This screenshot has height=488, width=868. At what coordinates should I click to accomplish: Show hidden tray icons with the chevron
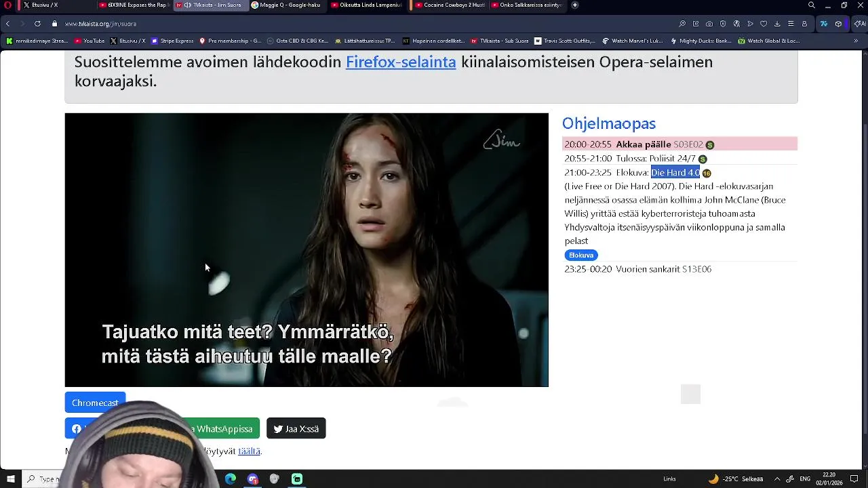tap(777, 479)
